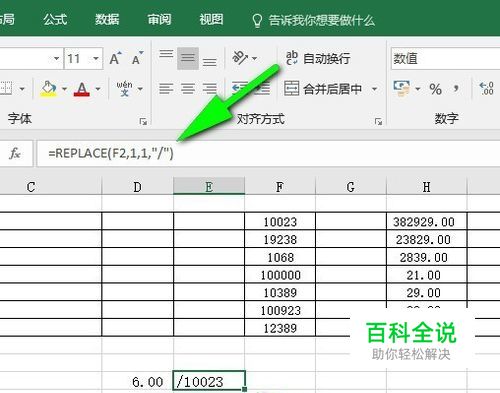Screen dimensions: 500x393
Task: Select column C header
Action: coord(51,187)
